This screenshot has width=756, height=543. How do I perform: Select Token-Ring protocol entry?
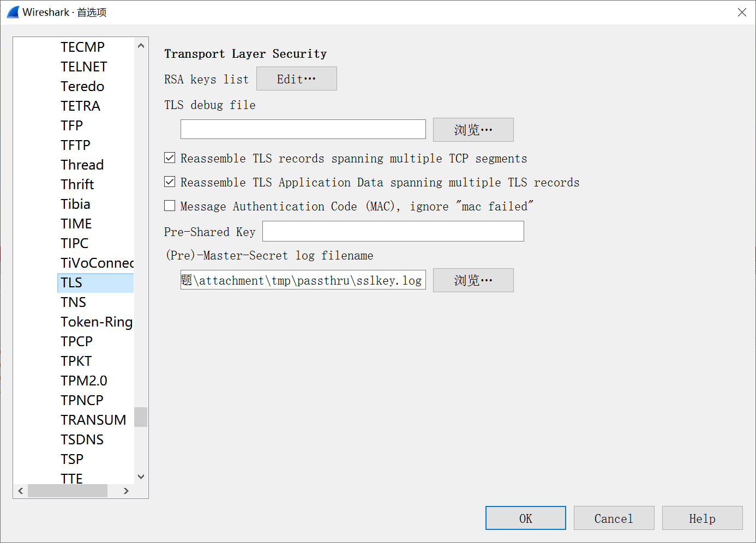tap(95, 322)
